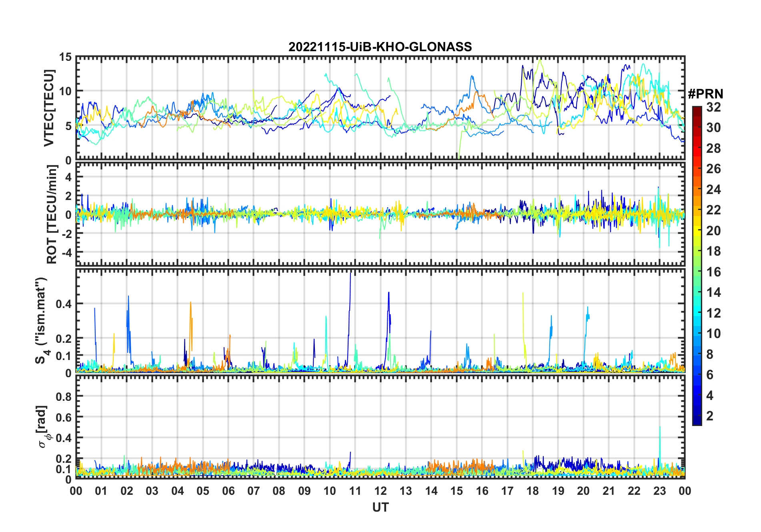Click the σφ[rad] y-axis label
Image resolution: width=761 pixels, height=532 pixels.
pyautogui.click(x=43, y=426)
